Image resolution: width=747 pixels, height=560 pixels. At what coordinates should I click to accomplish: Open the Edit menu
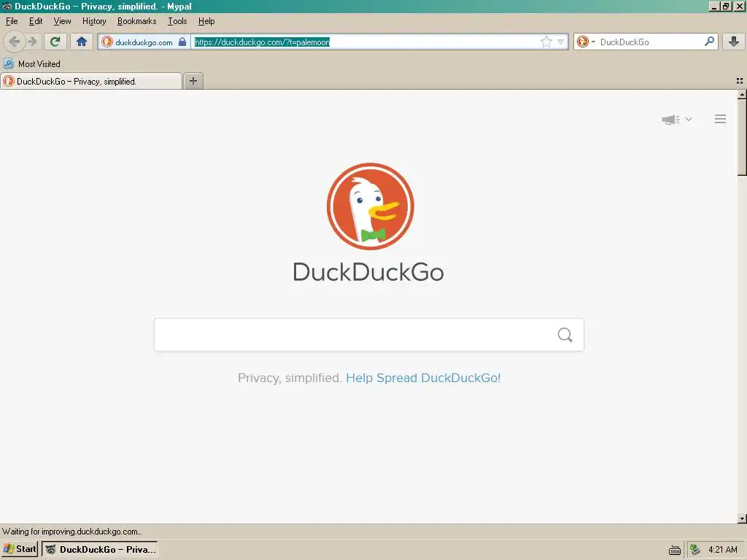36,21
